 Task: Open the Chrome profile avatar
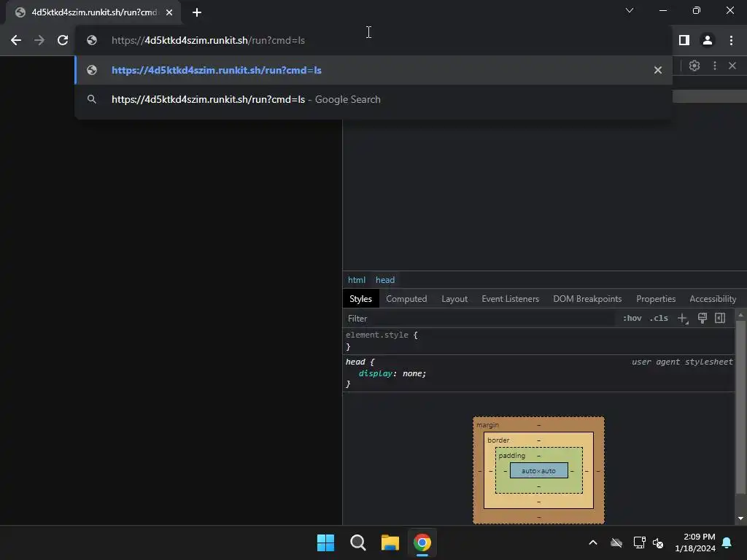click(x=708, y=41)
